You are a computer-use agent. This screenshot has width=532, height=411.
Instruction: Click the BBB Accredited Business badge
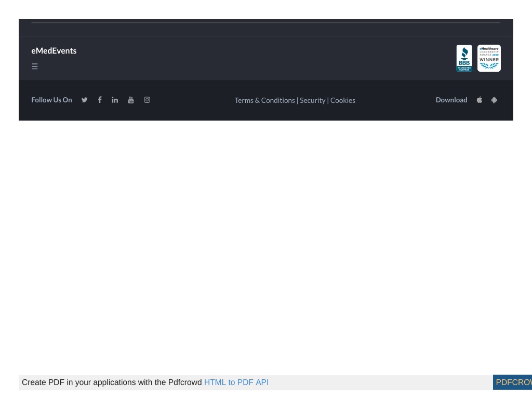[x=464, y=58]
